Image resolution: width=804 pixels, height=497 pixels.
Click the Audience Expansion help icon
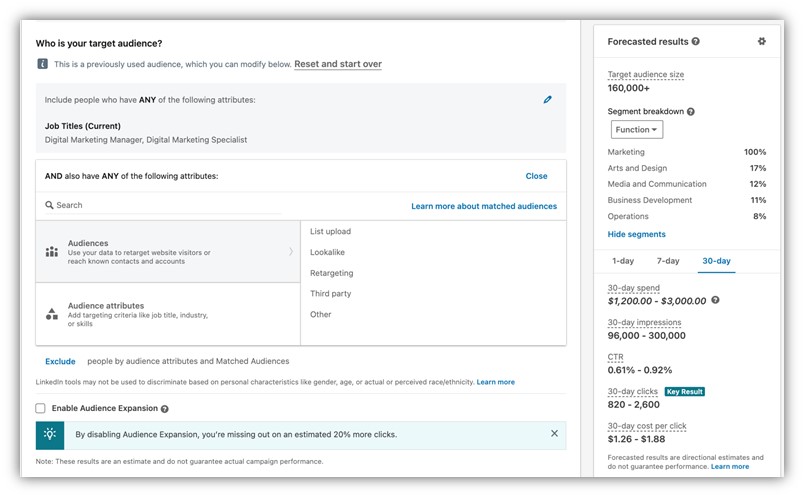click(x=165, y=409)
